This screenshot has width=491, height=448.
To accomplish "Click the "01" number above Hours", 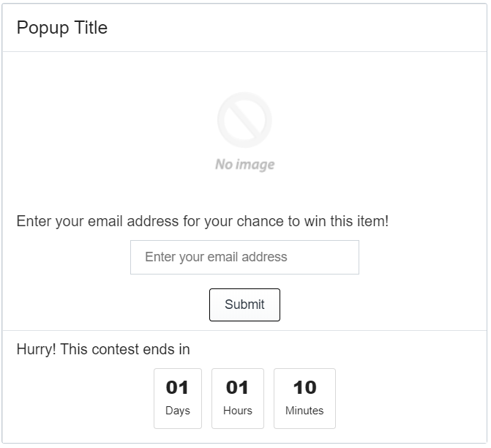I will pyautogui.click(x=237, y=387).
